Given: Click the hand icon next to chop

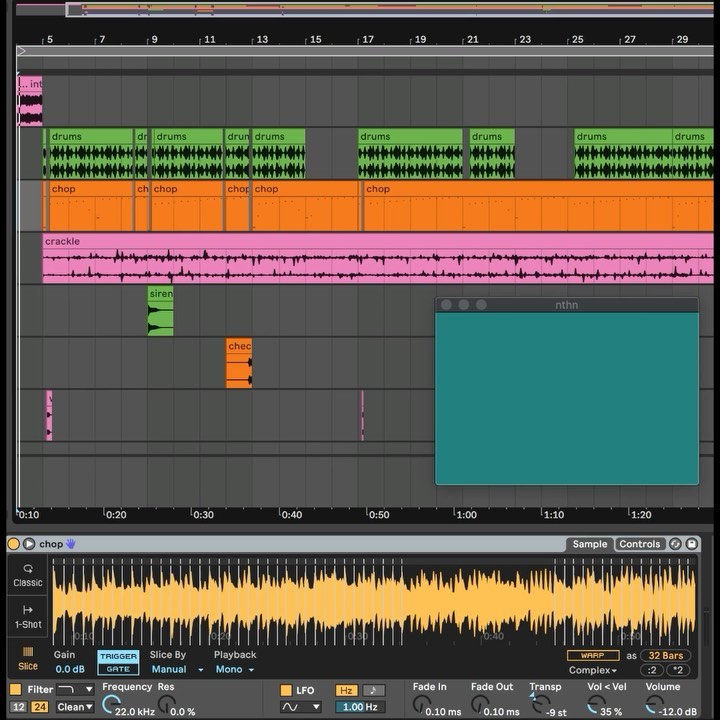Looking at the screenshot, I should click(x=71, y=544).
